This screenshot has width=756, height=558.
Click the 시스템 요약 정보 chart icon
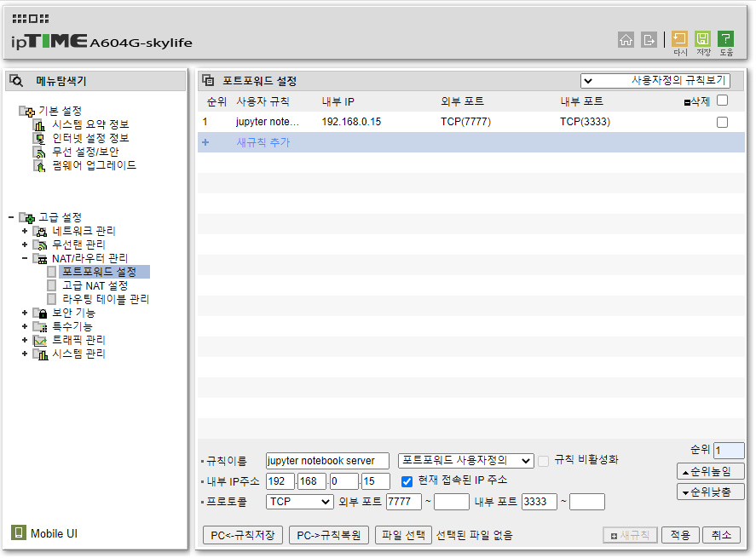click(39, 124)
